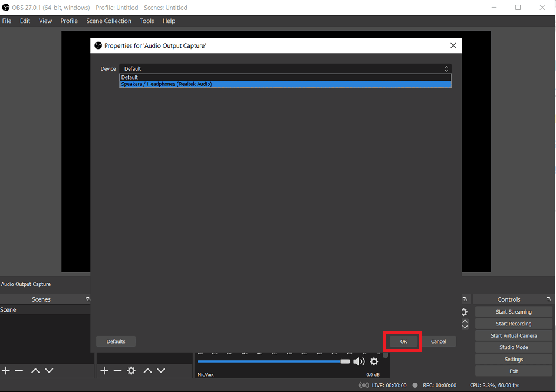Click the Controls panel header title

coord(509,299)
